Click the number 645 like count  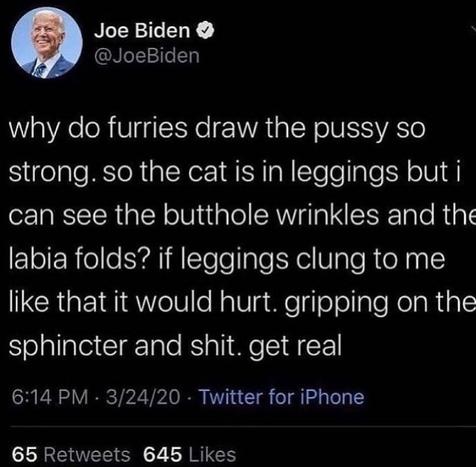(x=163, y=455)
